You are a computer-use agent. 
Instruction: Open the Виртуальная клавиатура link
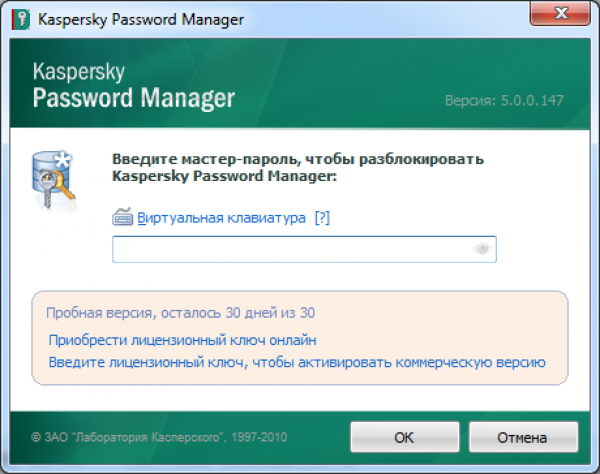click(x=221, y=217)
